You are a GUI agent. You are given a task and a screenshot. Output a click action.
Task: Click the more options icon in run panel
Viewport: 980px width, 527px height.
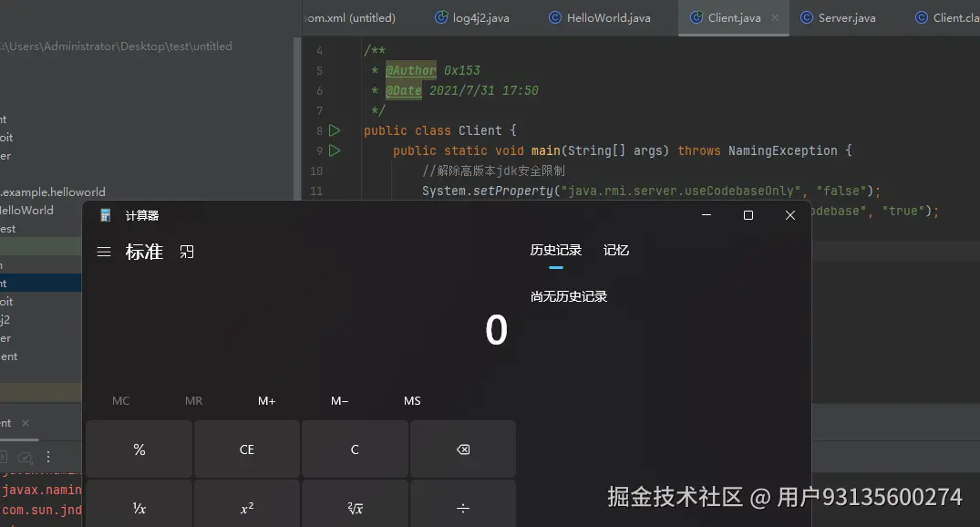(x=48, y=457)
